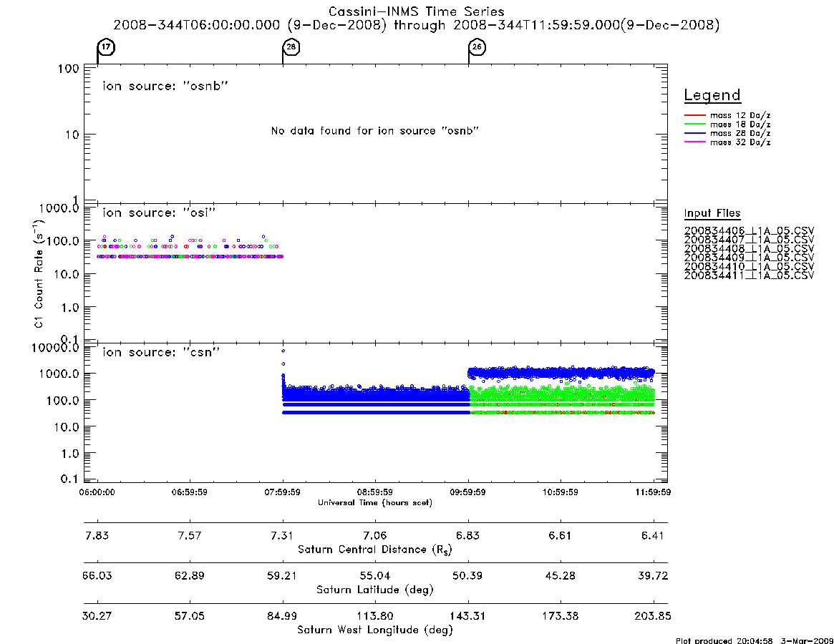Click the 'Saturn Central Distance (Rs)' label

(375, 550)
